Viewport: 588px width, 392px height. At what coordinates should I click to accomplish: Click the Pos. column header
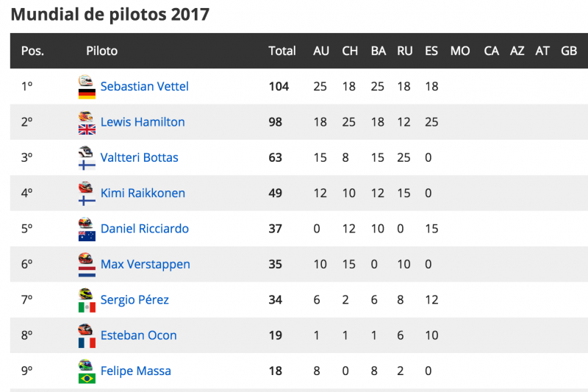32,51
